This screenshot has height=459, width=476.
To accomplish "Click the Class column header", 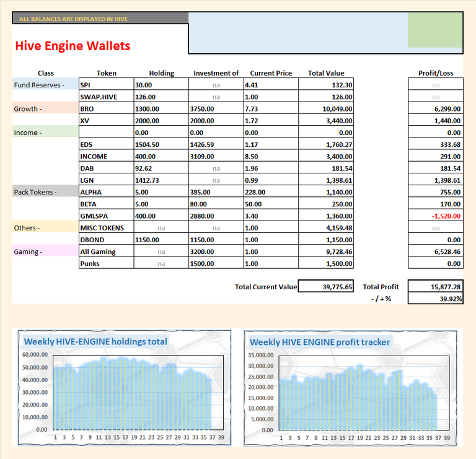I will 45,73.
